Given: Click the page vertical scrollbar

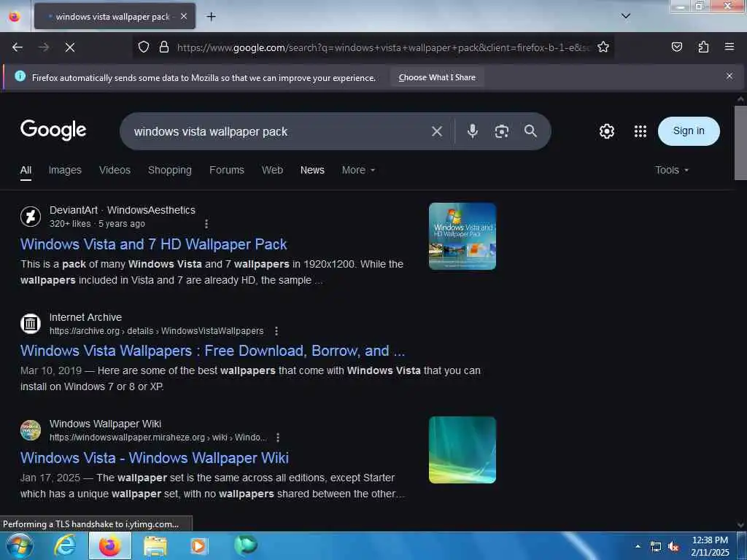Looking at the screenshot, I should 740,143.
